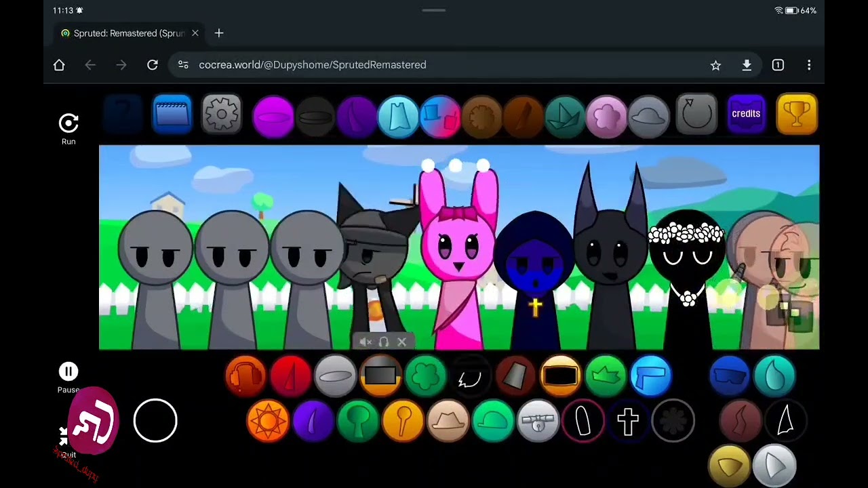868x488 pixels.
Task: Go to the browser home page
Action: [59, 65]
